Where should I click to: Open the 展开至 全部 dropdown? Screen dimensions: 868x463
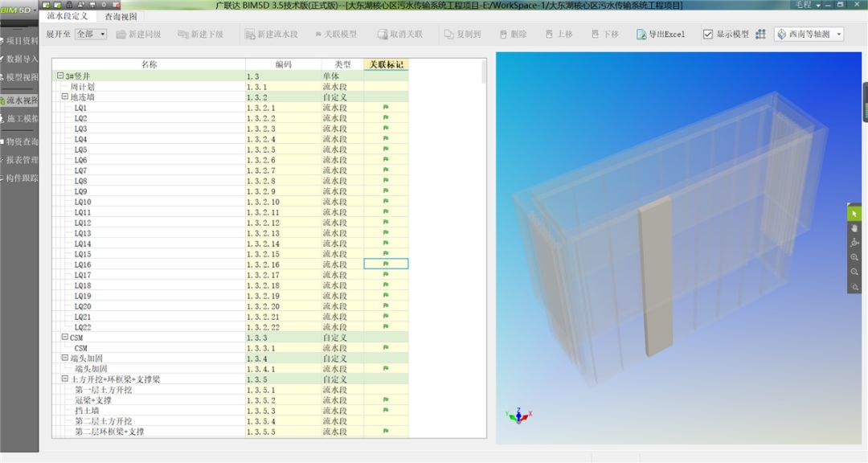point(90,35)
